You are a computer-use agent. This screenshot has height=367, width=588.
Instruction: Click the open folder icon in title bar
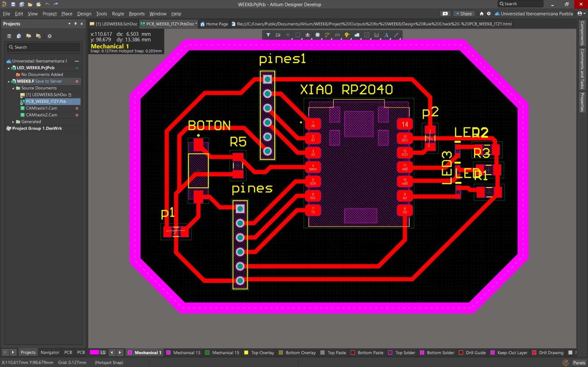click(x=30, y=4)
